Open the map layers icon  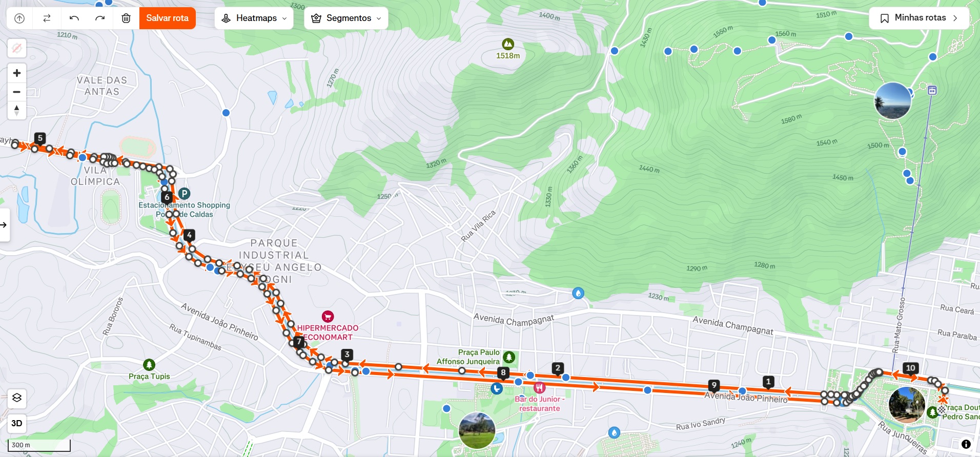[x=17, y=398]
